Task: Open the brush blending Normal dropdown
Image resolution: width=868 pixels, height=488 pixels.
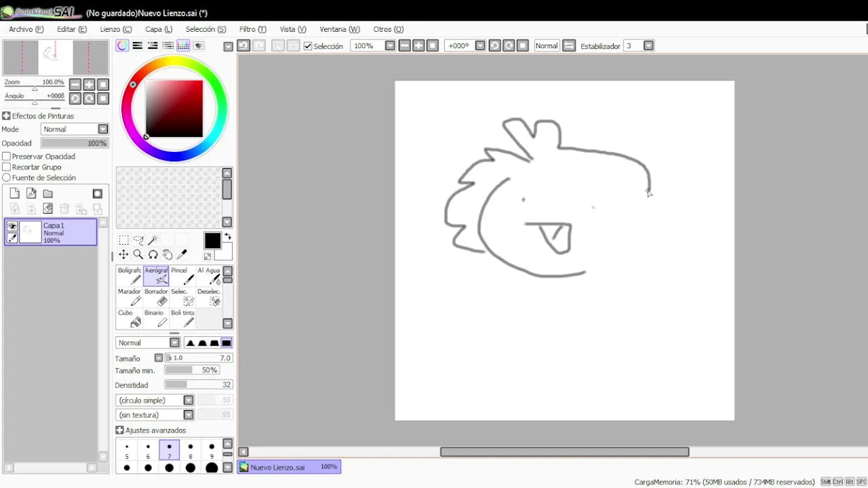Action: (148, 343)
